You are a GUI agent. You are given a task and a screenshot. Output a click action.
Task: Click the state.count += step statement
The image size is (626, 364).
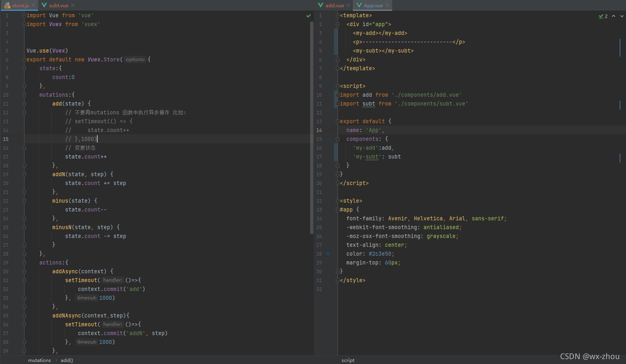click(96, 183)
